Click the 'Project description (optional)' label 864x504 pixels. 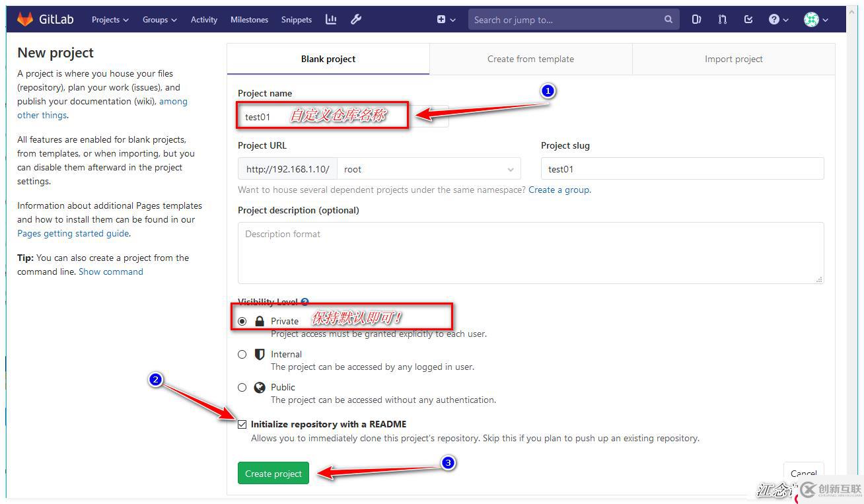[299, 210]
